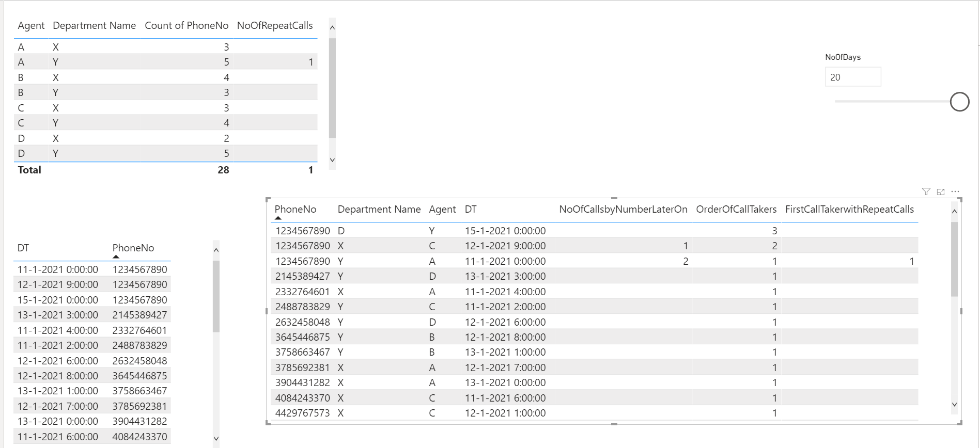Screen dimensions: 980x448
Task: Click Department Name header in summary table
Action: pos(94,25)
